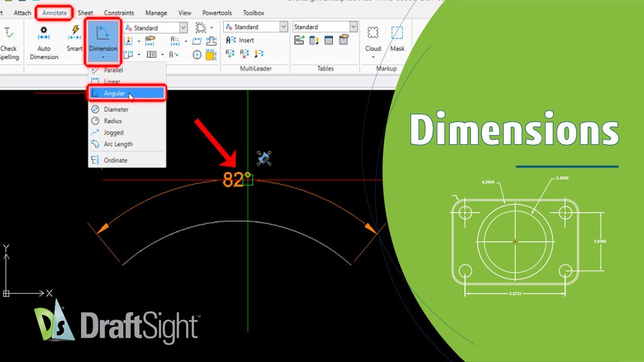Click the plain table grid icon in Tables
This screenshot has width=644, height=362.
coord(329,40)
